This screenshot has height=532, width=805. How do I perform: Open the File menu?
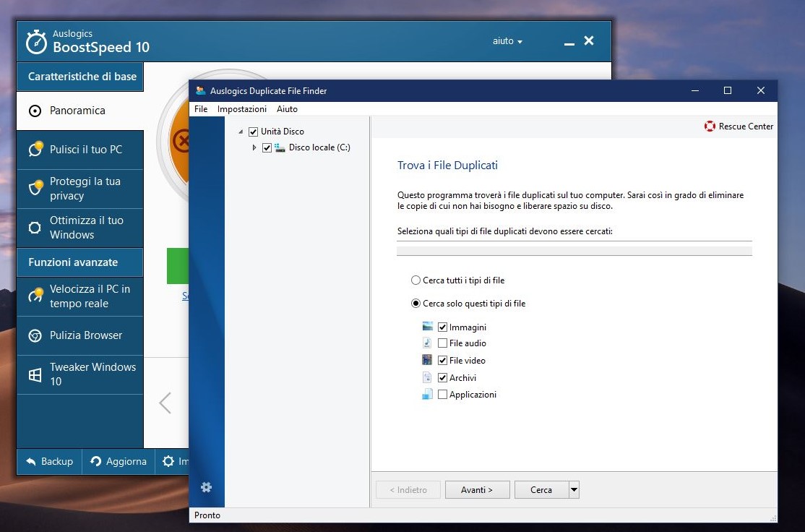pos(201,109)
